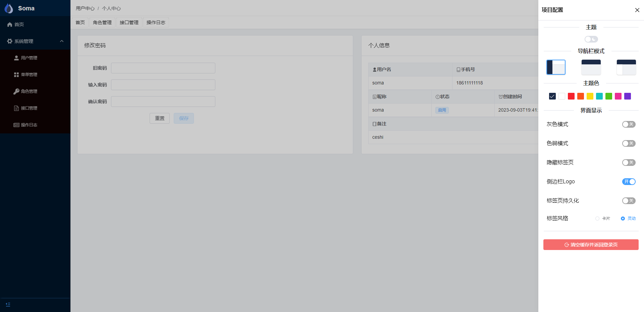Click the Soma water drop logo
The image size is (644, 312).
tap(9, 8)
